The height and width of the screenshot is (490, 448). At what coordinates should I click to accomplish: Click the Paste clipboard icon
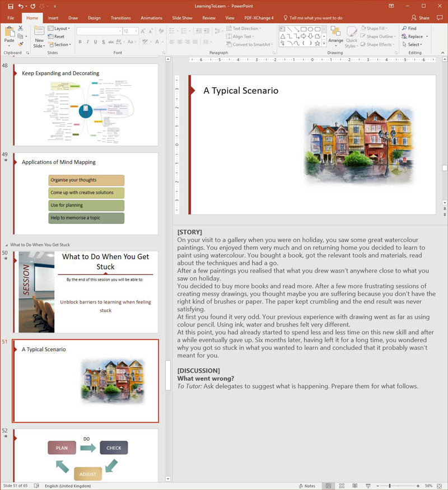tap(10, 32)
